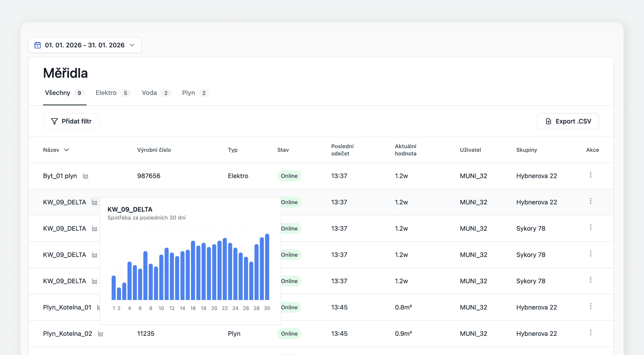Switch to the Elektro tab
Viewport: 644px width, 355px height.
[105, 93]
